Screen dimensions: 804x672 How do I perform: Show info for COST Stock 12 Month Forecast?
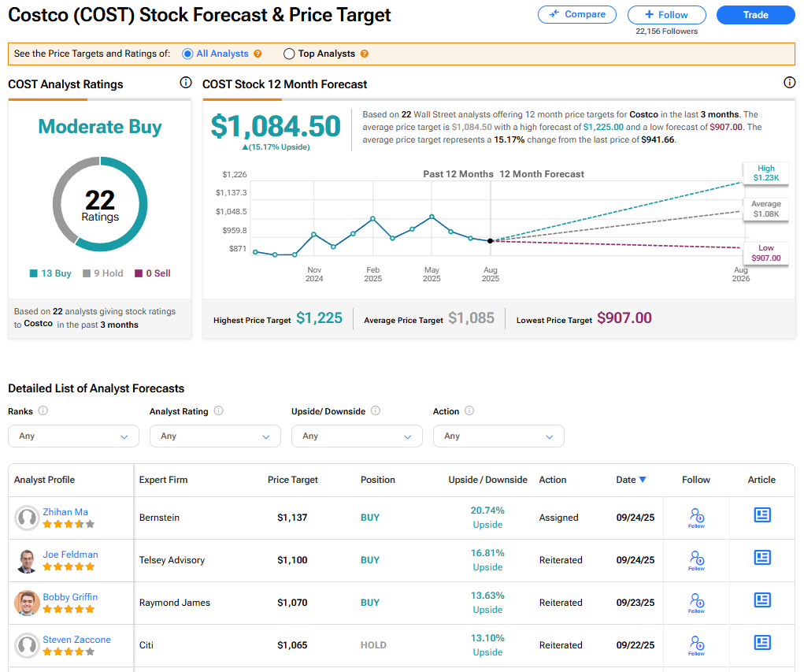point(790,83)
